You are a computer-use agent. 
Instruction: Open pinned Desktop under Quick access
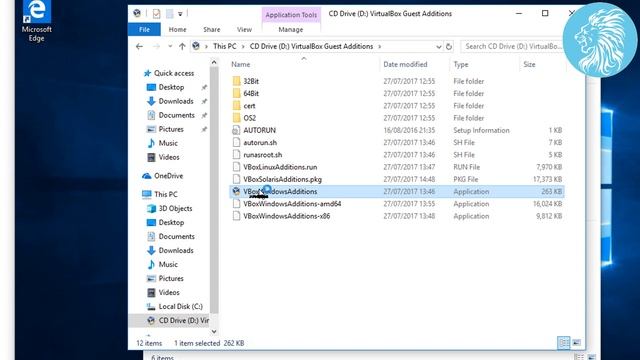171,87
